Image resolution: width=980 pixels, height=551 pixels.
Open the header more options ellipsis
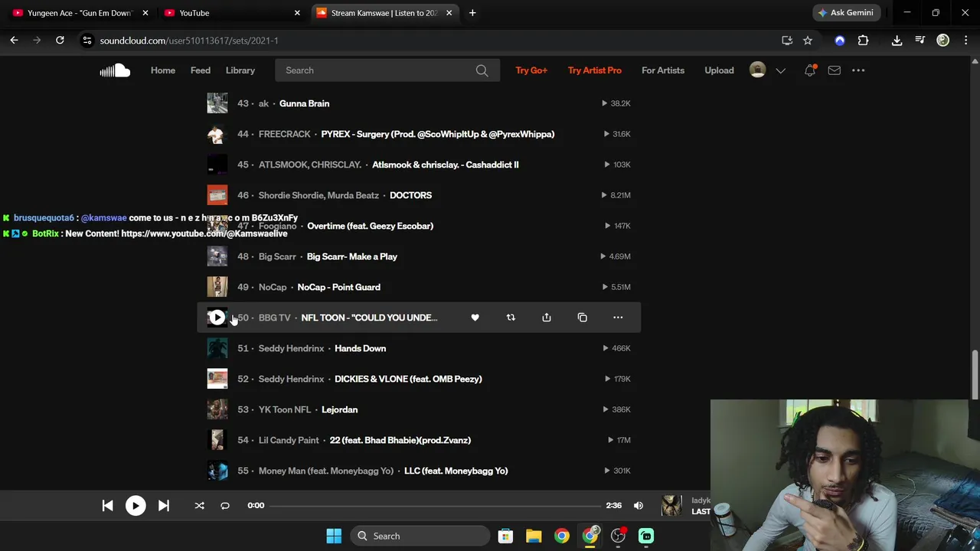point(858,70)
